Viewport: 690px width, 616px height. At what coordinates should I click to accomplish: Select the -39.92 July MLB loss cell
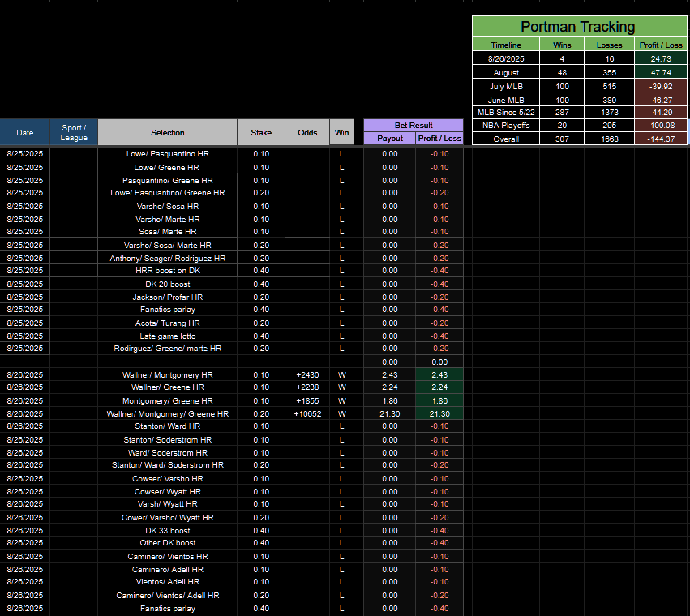[661, 86]
